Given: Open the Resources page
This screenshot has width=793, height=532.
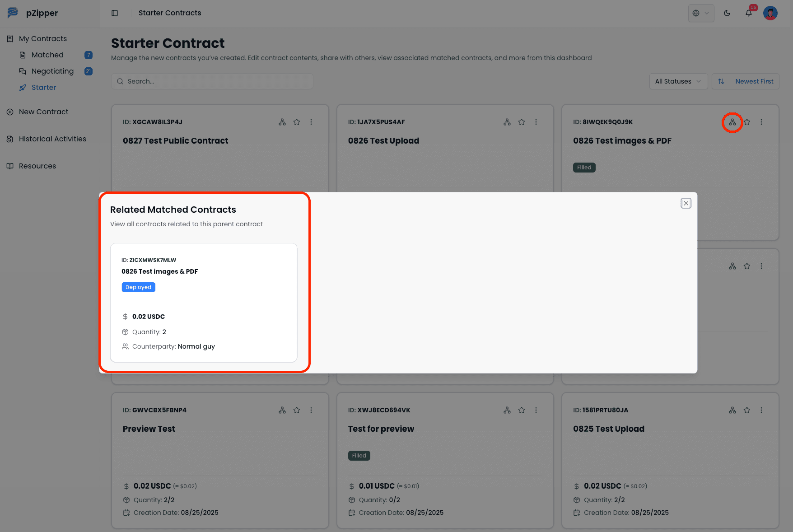Looking at the screenshot, I should tap(37, 166).
